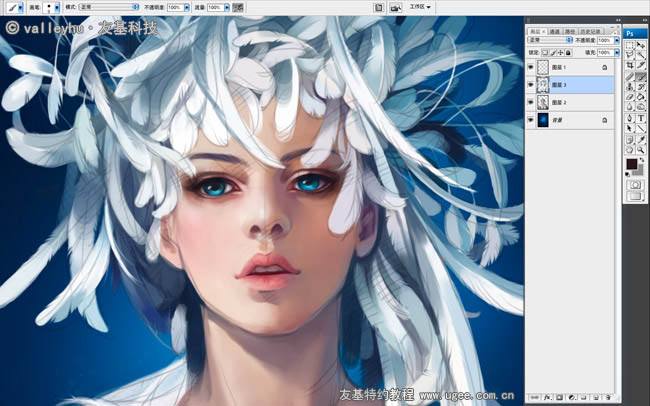Select the Eraser tool

coord(630,97)
